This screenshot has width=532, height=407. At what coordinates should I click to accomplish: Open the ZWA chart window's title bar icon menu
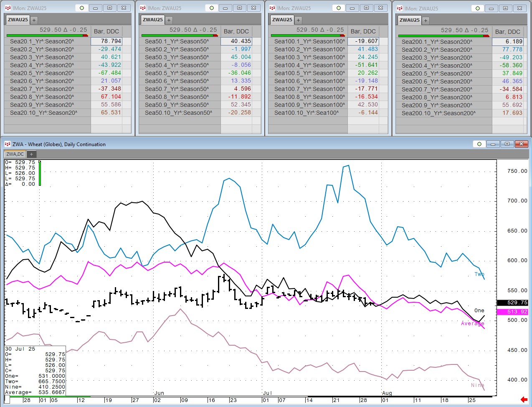(8, 144)
